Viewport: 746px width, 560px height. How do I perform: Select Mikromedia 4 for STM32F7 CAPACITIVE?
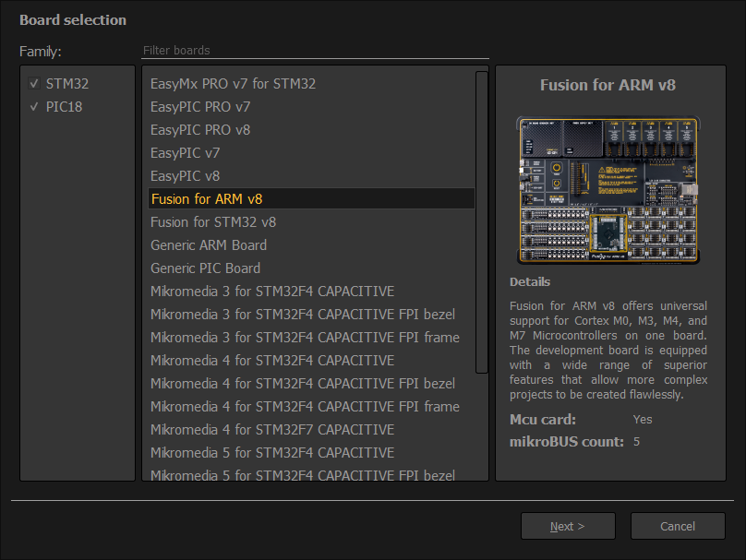pyautogui.click(x=312, y=430)
